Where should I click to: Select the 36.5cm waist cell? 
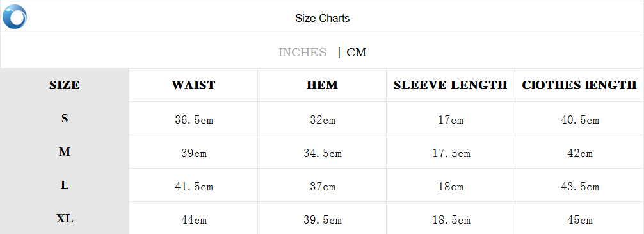pos(194,120)
